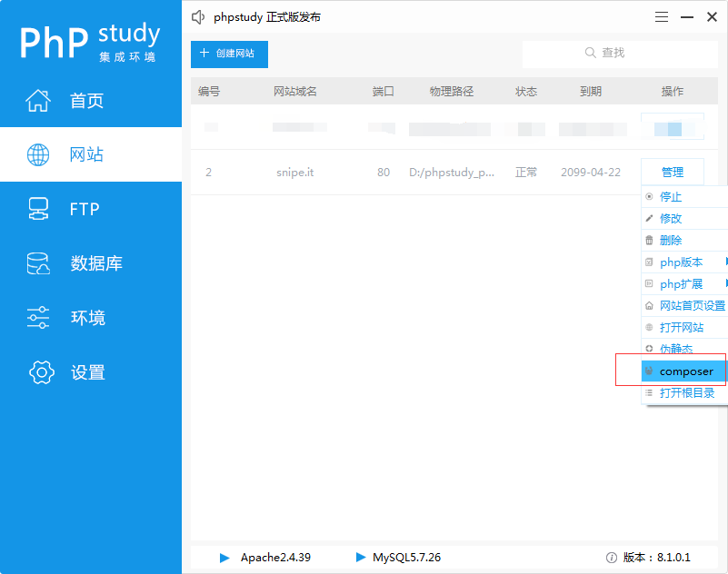Click the speaker icon beside the announcement
Viewport: 728px width, 574px height.
198,15
